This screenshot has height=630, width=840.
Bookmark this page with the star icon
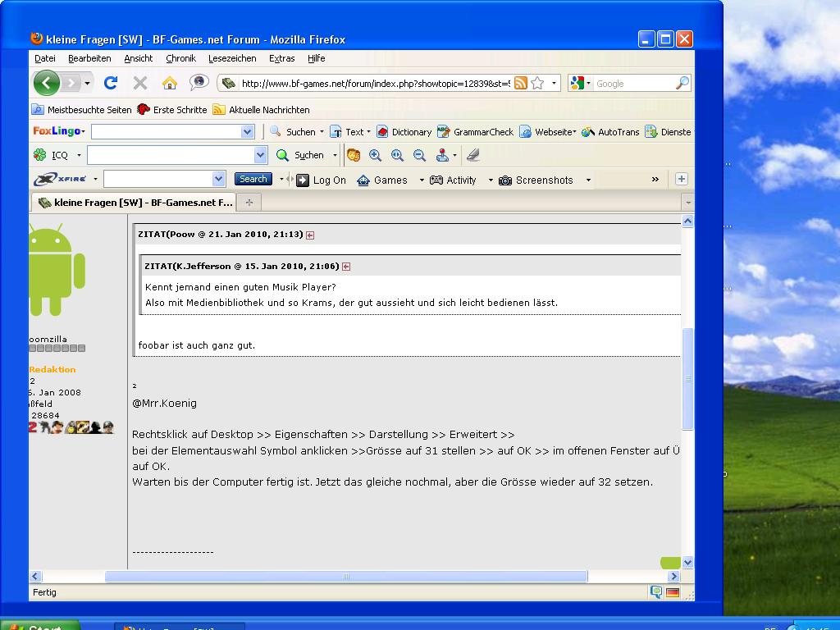coord(537,83)
